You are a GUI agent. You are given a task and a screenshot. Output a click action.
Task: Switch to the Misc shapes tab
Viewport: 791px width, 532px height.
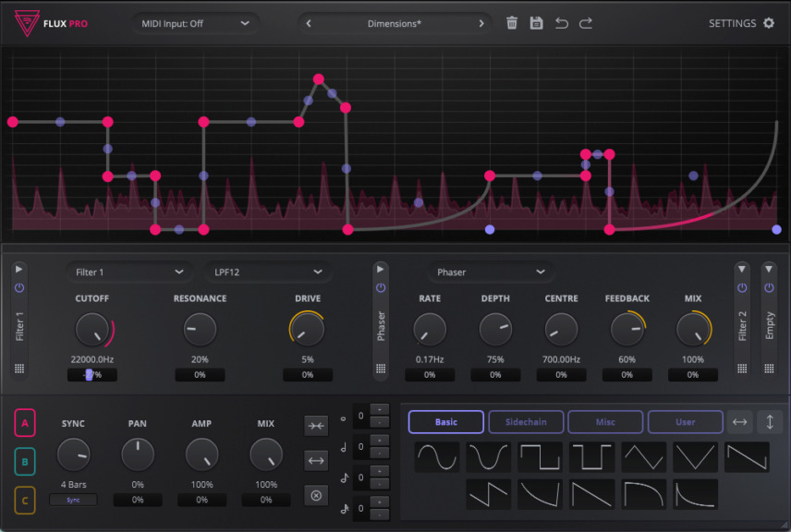click(605, 422)
